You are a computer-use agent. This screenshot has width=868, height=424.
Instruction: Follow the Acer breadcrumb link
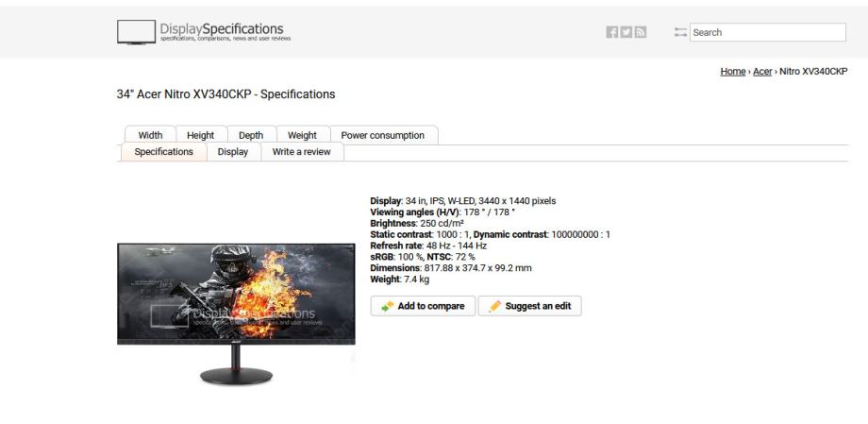coord(762,72)
